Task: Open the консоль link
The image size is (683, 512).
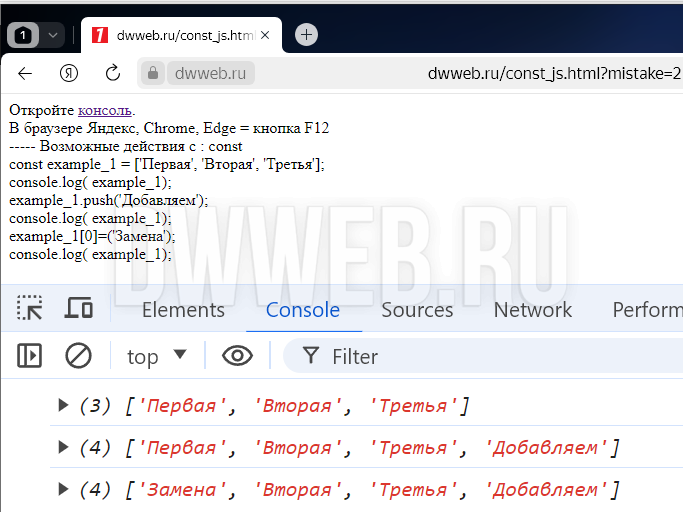Action: (105, 110)
